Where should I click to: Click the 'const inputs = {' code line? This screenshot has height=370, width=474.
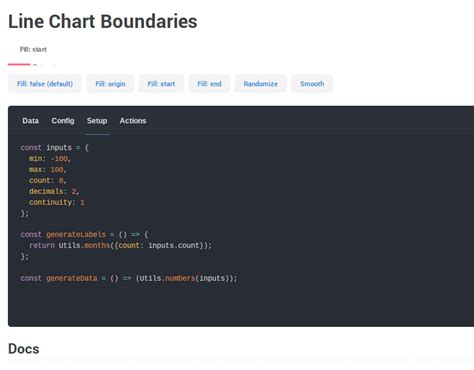point(55,148)
